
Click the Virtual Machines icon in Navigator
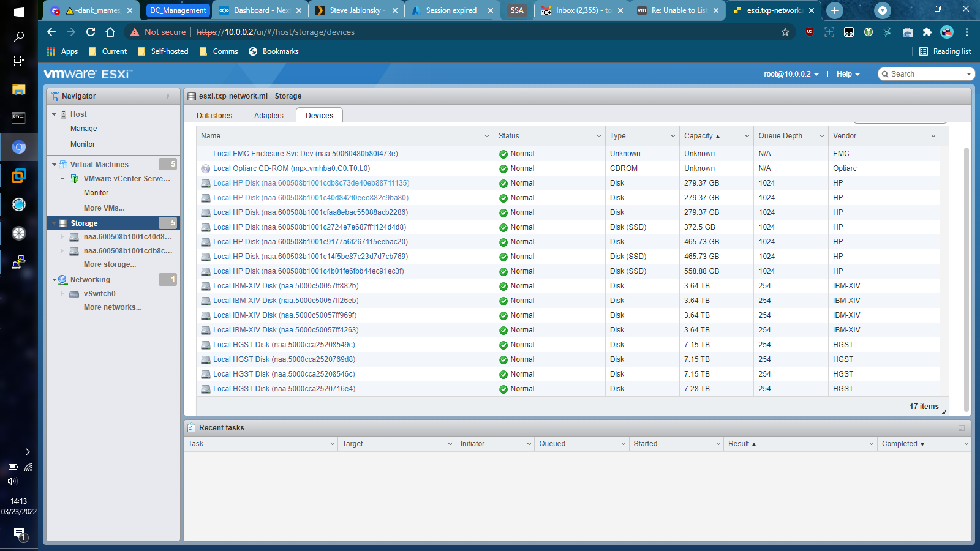click(x=63, y=164)
